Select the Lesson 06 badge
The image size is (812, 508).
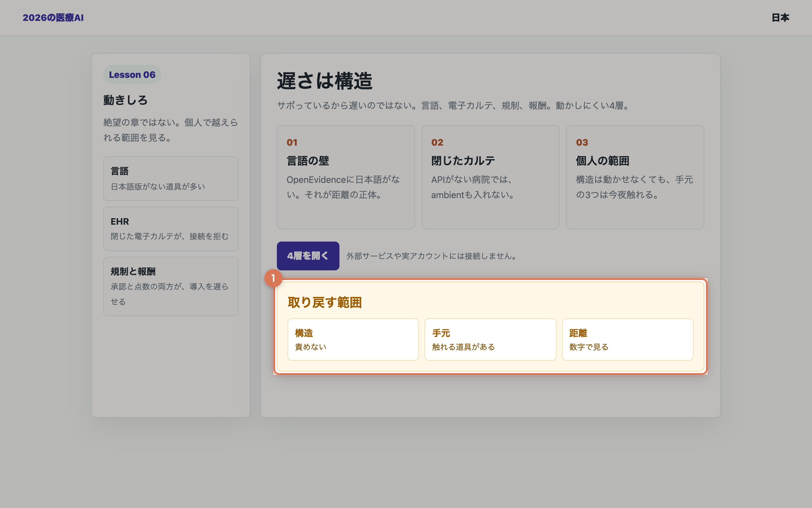(x=132, y=75)
